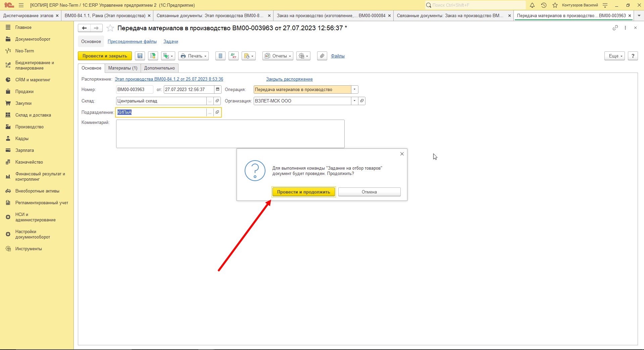Click the document structure list icon

pos(220,56)
